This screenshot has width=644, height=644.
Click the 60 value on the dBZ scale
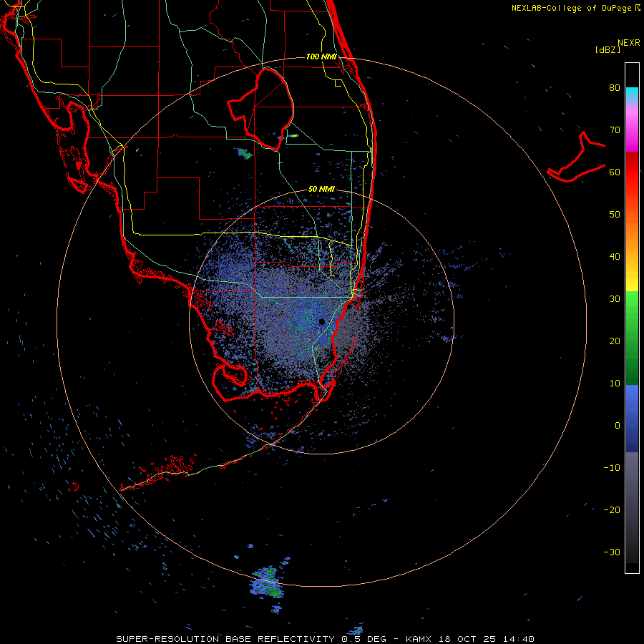(615, 172)
